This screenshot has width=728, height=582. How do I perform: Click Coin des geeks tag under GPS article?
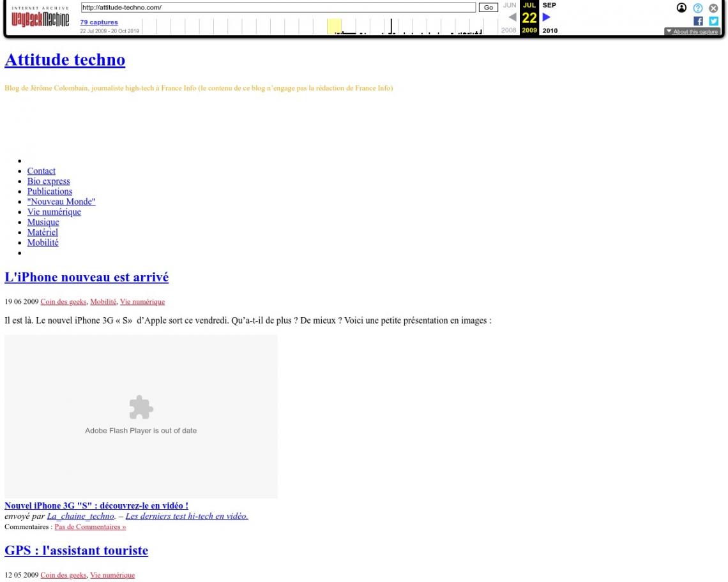[x=64, y=575]
